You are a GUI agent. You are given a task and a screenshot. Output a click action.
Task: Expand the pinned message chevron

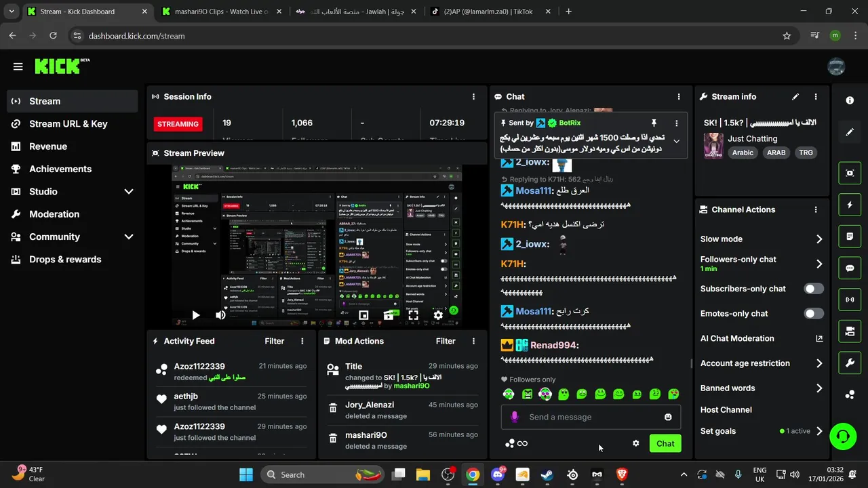pyautogui.click(x=676, y=142)
